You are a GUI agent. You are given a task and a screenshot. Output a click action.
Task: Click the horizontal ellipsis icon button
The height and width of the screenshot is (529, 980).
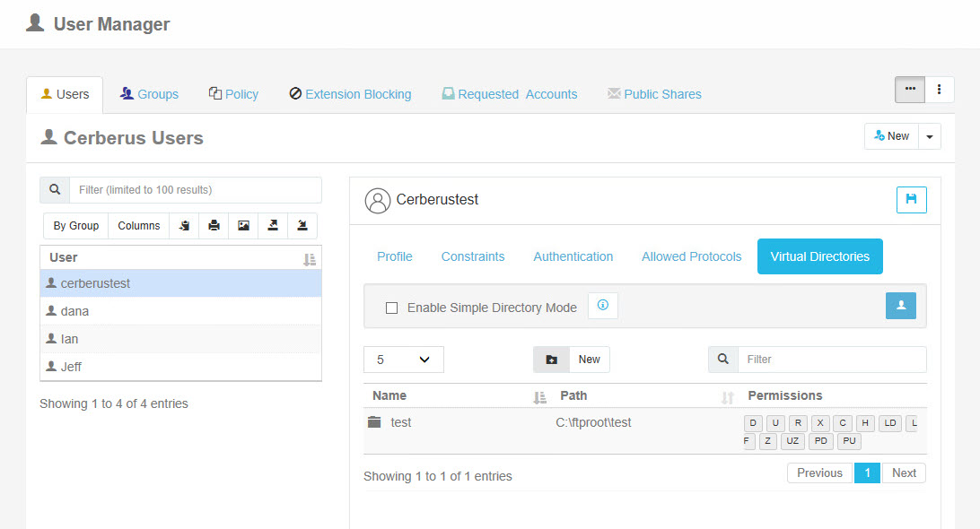pyautogui.click(x=910, y=90)
